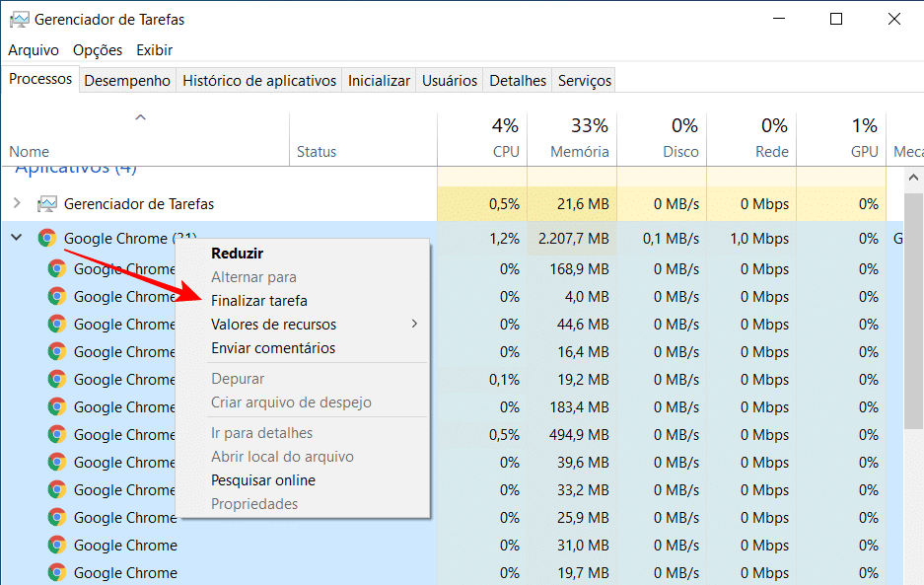The width and height of the screenshot is (924, 585).
Task: Open the Exibir menu
Action: (x=156, y=49)
